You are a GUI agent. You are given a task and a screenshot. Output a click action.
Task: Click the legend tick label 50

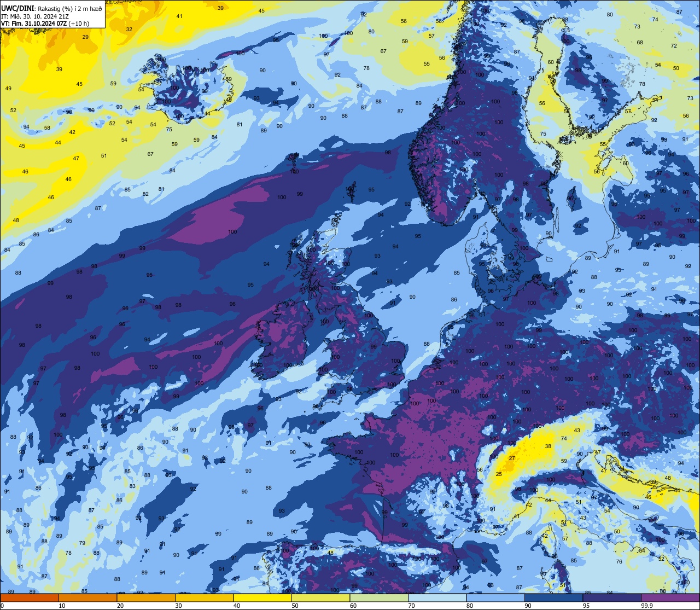[295, 606]
